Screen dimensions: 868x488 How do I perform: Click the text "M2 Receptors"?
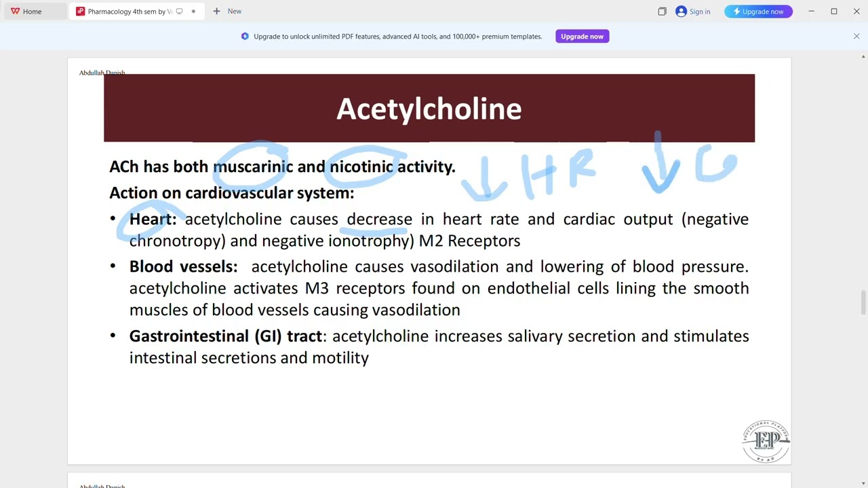click(x=470, y=241)
